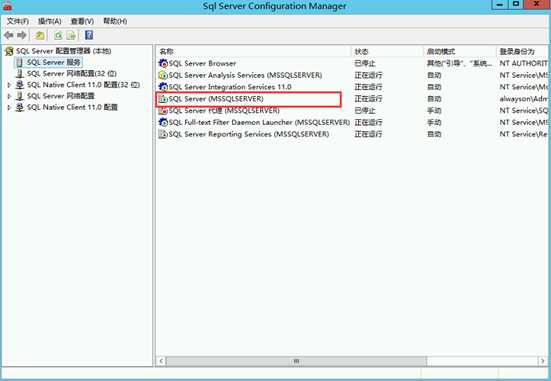Sort the list by the 名称 column header
The image size is (551, 381).
pos(253,52)
